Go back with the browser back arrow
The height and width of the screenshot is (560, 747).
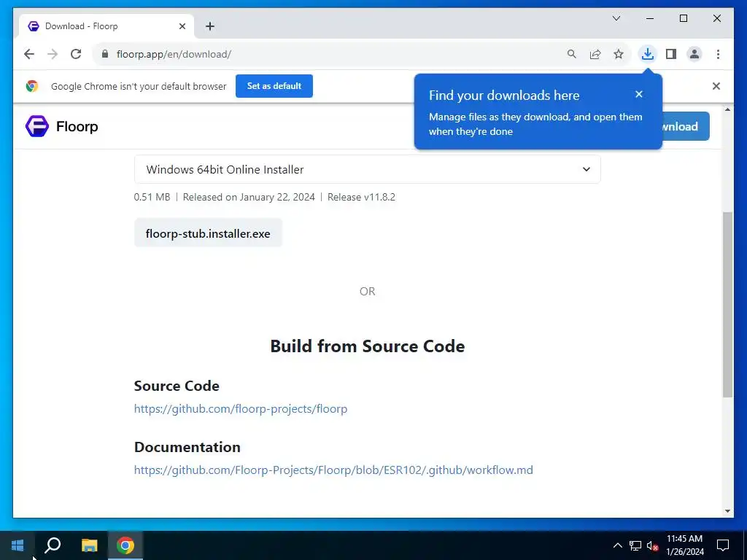pyautogui.click(x=29, y=54)
